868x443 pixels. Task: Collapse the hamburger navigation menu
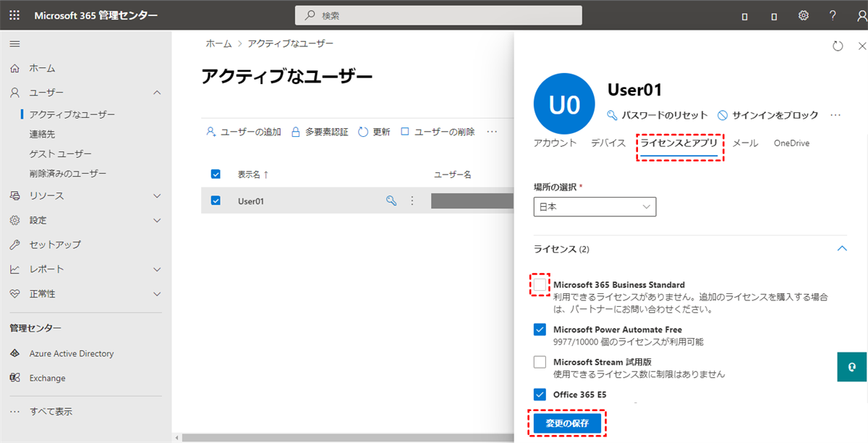click(14, 44)
